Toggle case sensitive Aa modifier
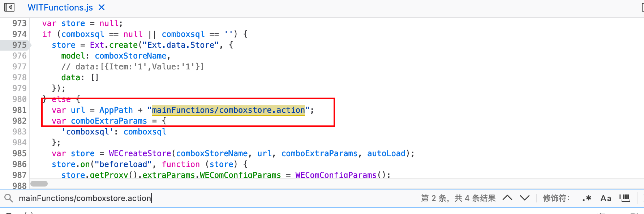Image resolution: width=644 pixels, height=214 pixels. tap(606, 198)
